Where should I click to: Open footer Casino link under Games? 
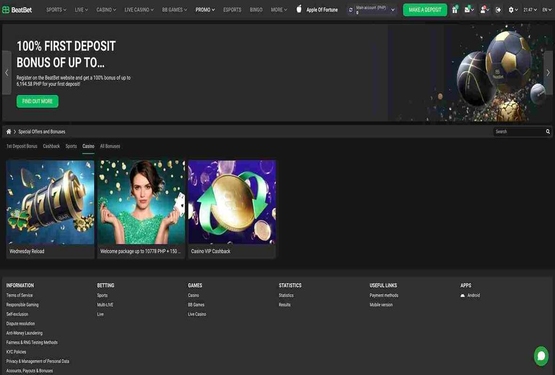click(x=193, y=295)
